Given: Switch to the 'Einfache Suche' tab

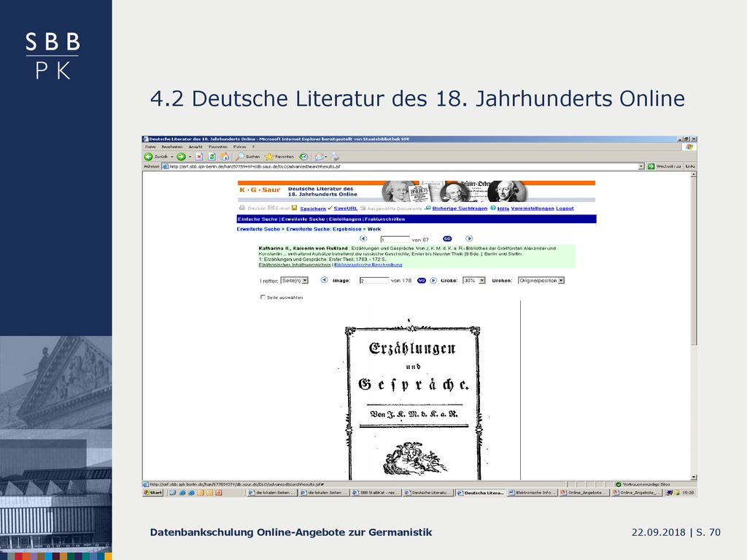Looking at the screenshot, I should tap(258, 219).
